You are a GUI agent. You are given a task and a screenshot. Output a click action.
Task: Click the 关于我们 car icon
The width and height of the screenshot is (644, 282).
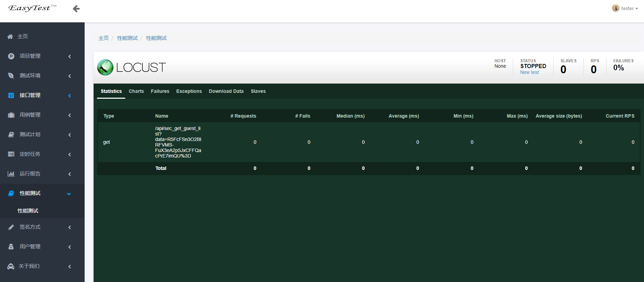tap(11, 266)
